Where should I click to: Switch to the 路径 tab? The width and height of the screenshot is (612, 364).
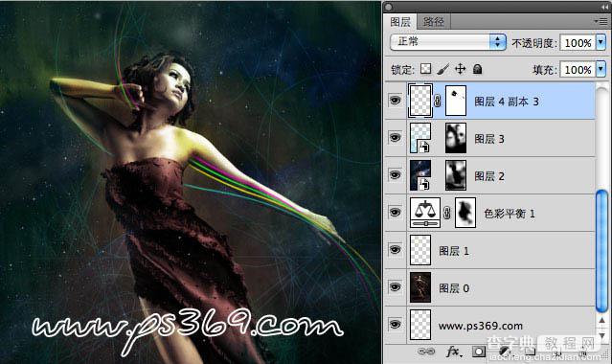(433, 21)
